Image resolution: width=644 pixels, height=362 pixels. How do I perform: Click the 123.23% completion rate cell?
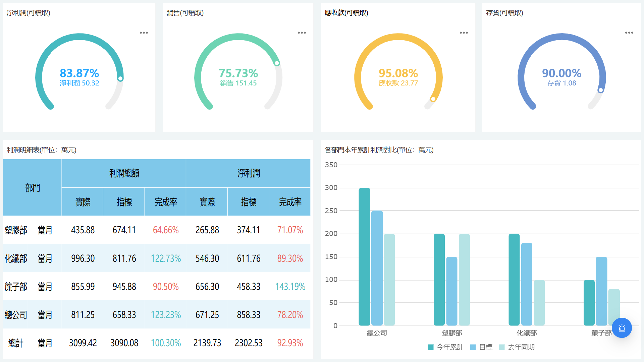[166, 315]
